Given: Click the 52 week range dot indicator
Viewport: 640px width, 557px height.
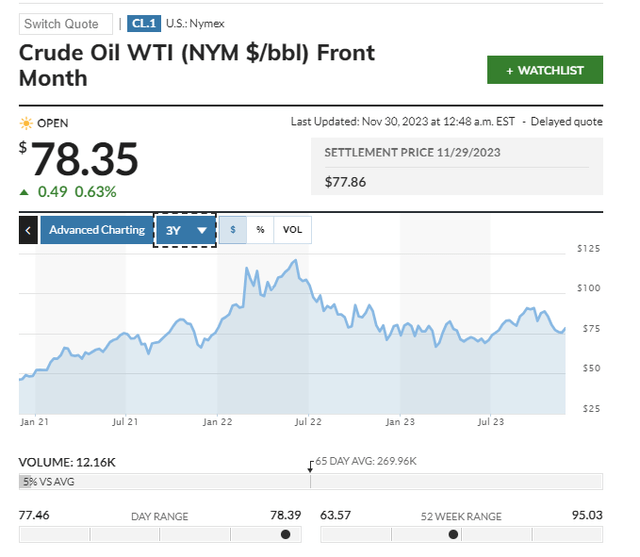Looking at the screenshot, I should (453, 534).
